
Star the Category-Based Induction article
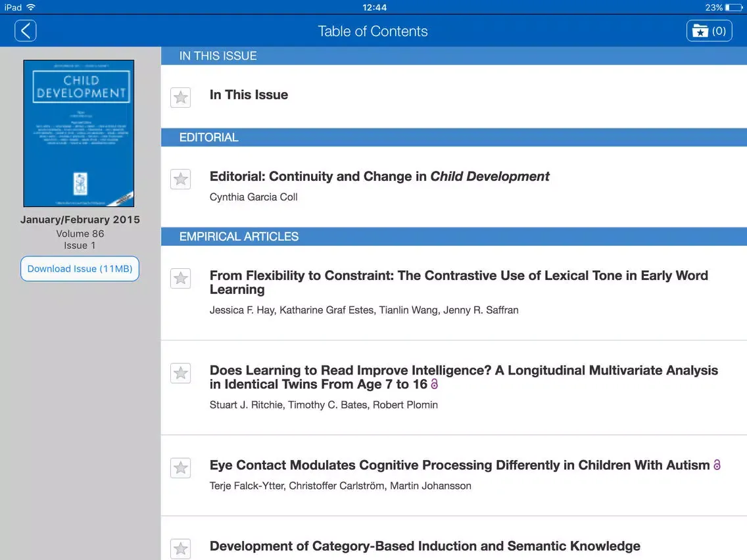[x=180, y=549]
